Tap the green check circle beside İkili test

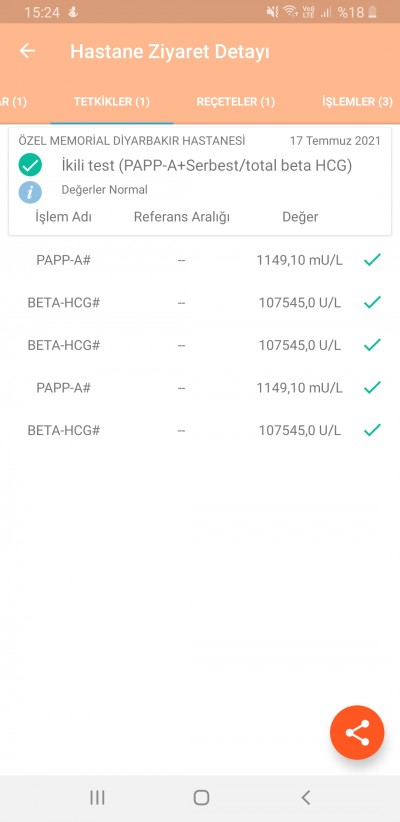[x=30, y=165]
